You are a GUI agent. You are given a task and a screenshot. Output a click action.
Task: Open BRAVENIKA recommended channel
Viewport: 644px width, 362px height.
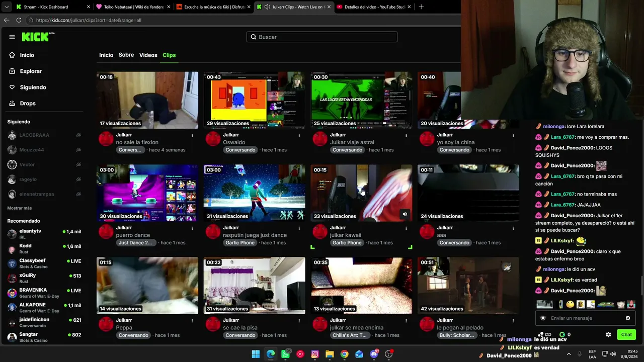[44, 293]
